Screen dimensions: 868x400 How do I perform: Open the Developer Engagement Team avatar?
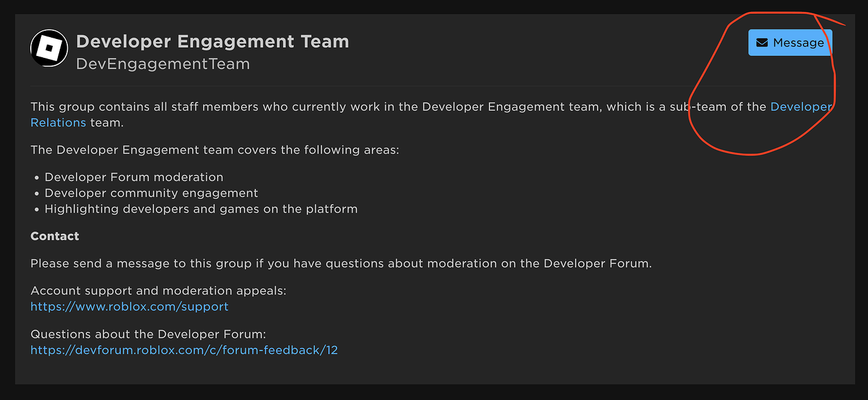point(49,48)
